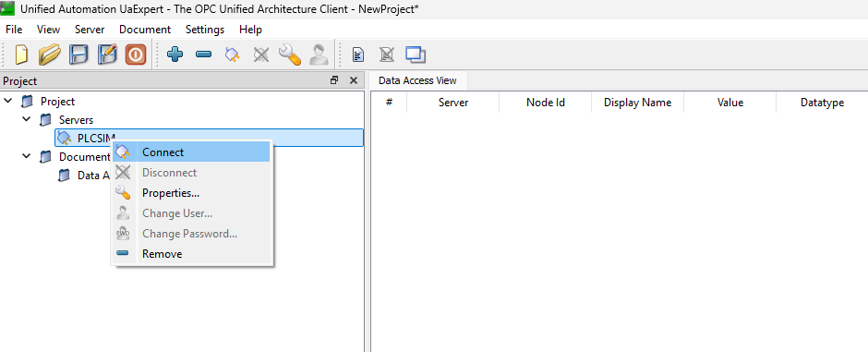Image resolution: width=868 pixels, height=352 pixels.
Task: Sort by the Node Id column header
Action: [545, 103]
